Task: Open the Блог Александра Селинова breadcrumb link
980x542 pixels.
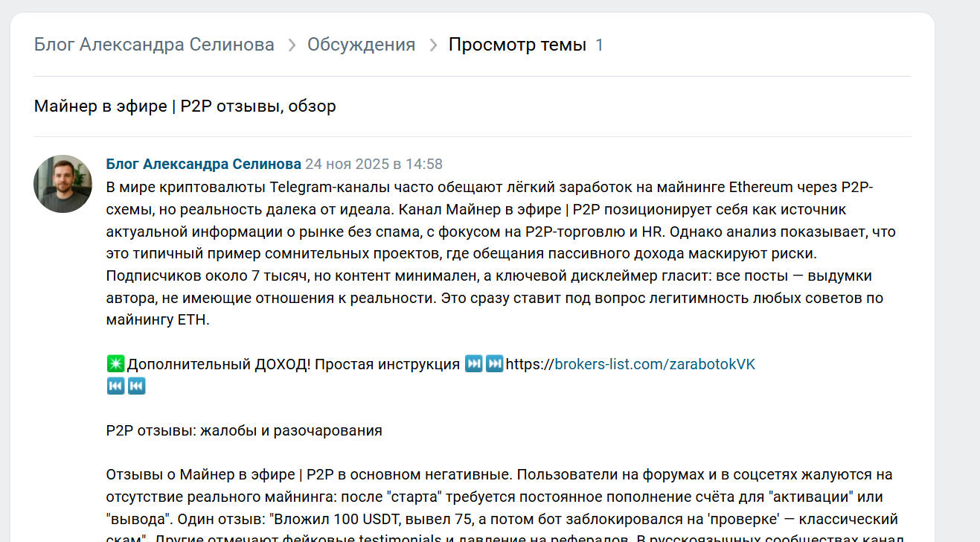Action: tap(154, 45)
